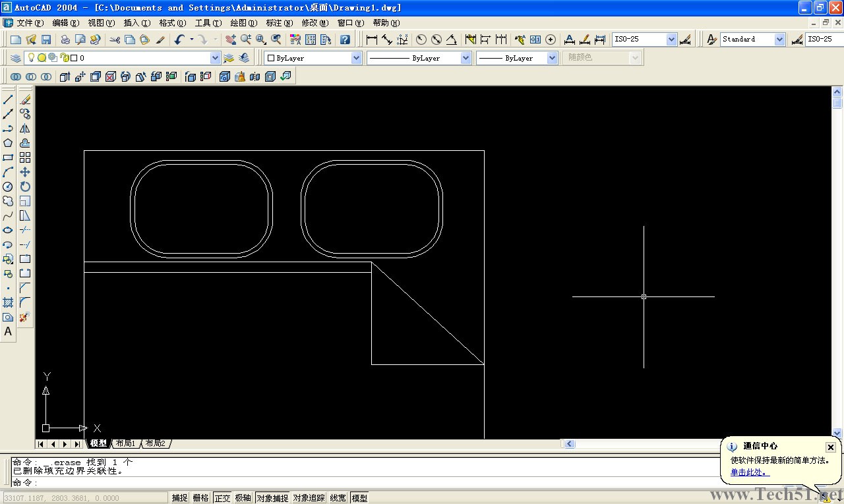This screenshot has width=844, height=504.
Task: Click the Center Mark dimension icon
Action: (x=551, y=40)
